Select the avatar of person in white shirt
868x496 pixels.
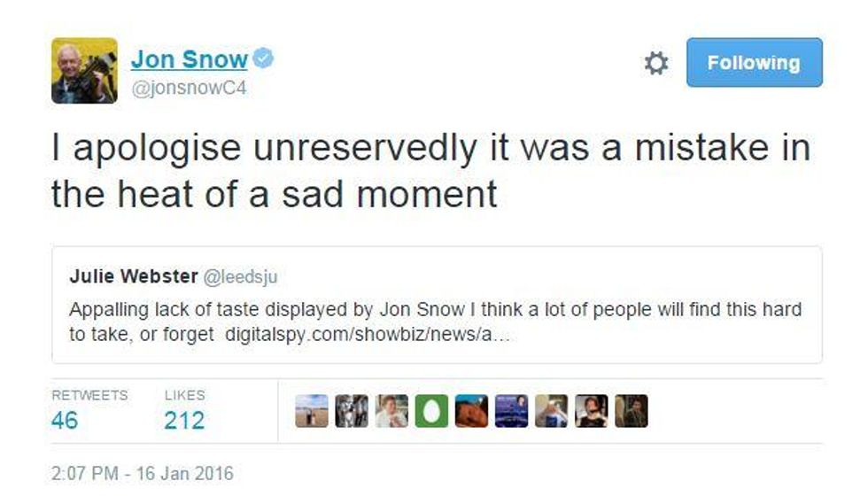(391, 411)
